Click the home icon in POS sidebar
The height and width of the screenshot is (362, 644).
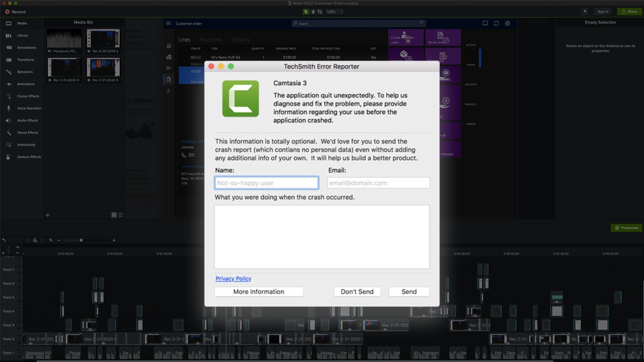point(169,46)
